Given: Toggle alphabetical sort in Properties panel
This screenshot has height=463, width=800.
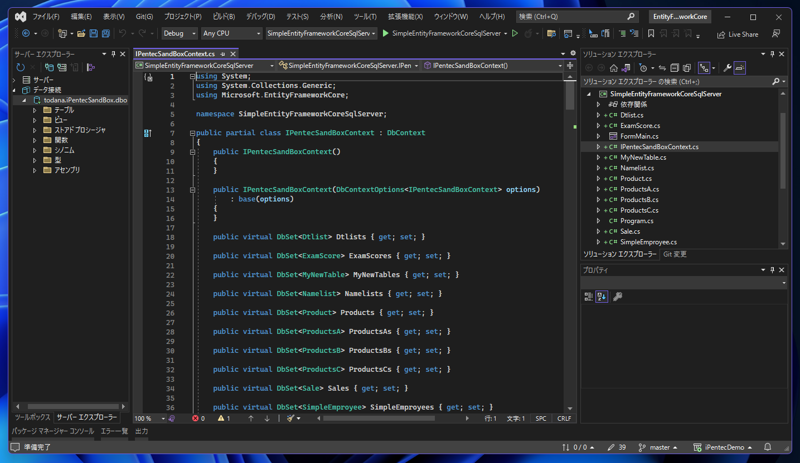Looking at the screenshot, I should [x=602, y=297].
